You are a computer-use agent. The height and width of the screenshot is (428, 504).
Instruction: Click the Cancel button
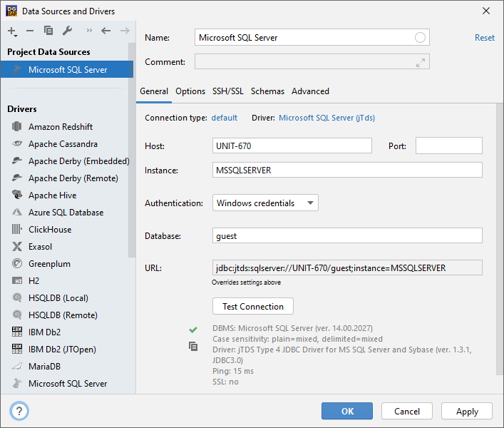click(407, 411)
